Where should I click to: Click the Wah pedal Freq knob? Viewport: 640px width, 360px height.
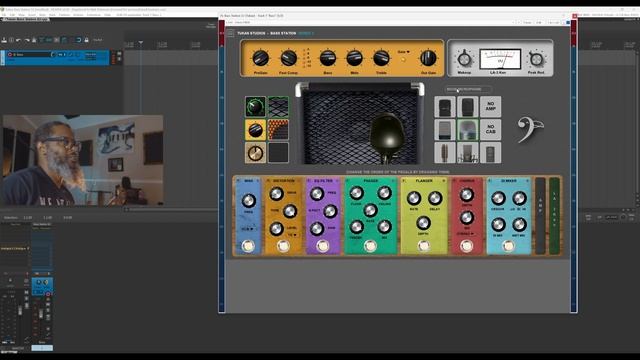(248, 200)
